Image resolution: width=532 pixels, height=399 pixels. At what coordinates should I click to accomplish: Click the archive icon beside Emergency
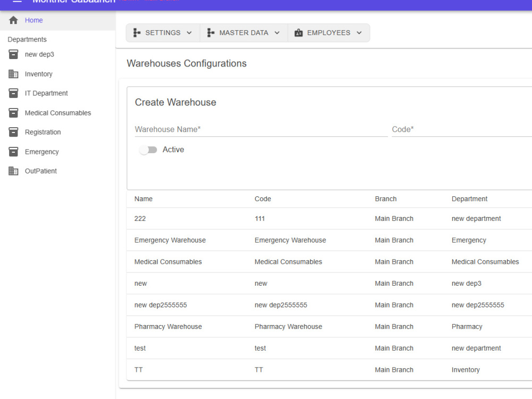click(13, 152)
